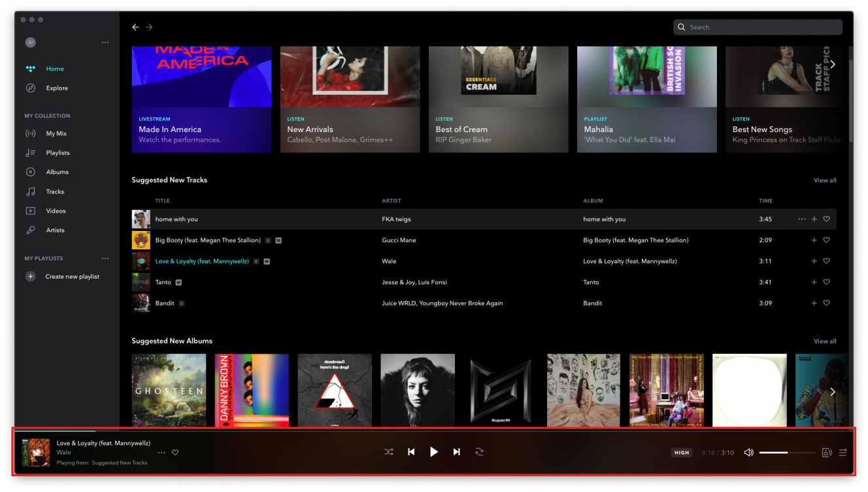Advance the featured carousel with right chevron
The width and height of the screenshot is (868, 492).
pyautogui.click(x=833, y=64)
